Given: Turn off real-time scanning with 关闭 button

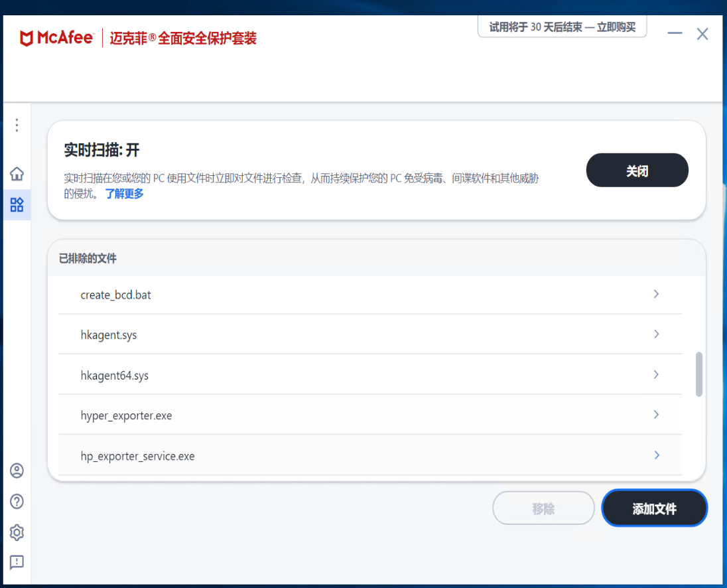Looking at the screenshot, I should (x=637, y=170).
